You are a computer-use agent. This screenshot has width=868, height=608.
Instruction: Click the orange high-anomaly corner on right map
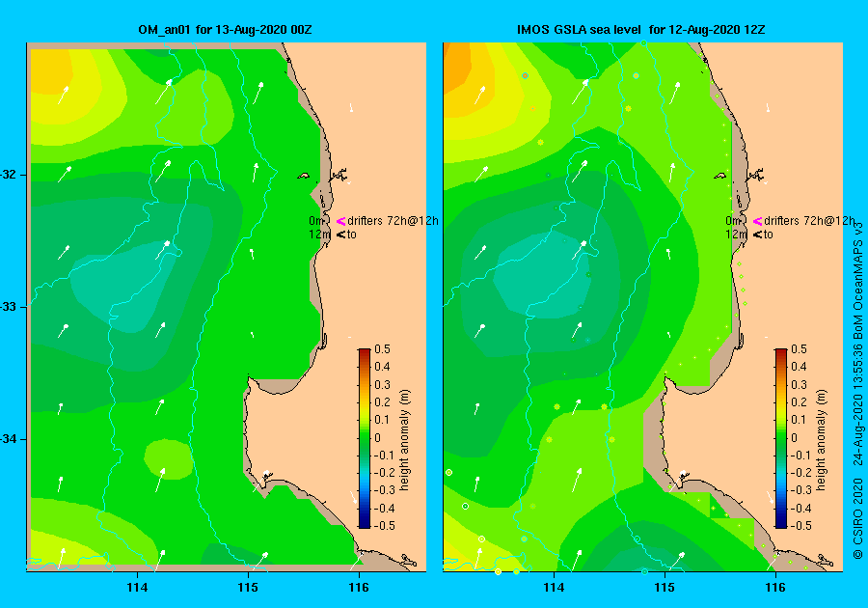point(457,66)
